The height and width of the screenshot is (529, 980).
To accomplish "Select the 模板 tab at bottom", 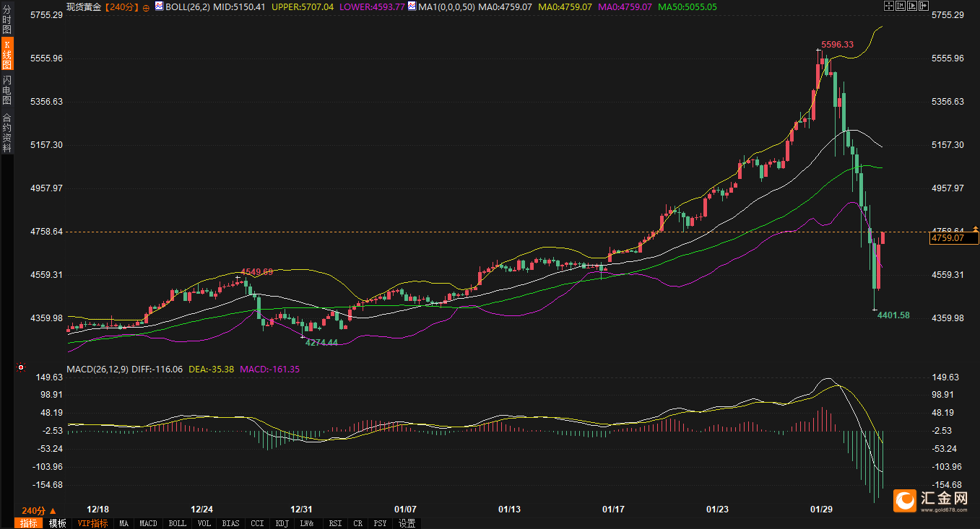I will click(57, 523).
